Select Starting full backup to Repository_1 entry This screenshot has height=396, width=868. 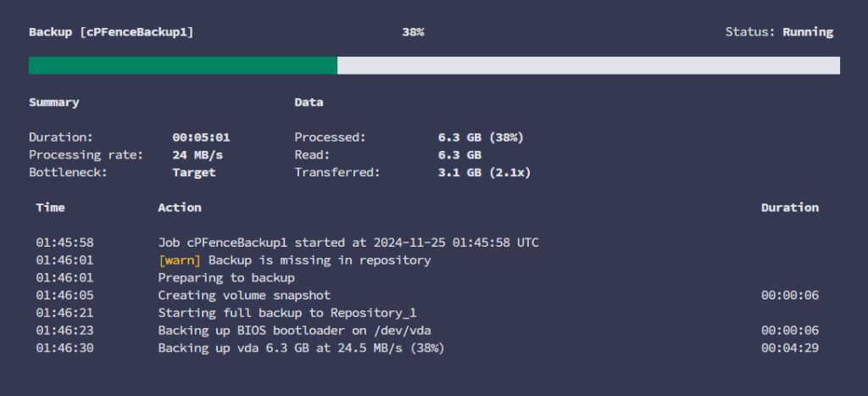(x=287, y=313)
